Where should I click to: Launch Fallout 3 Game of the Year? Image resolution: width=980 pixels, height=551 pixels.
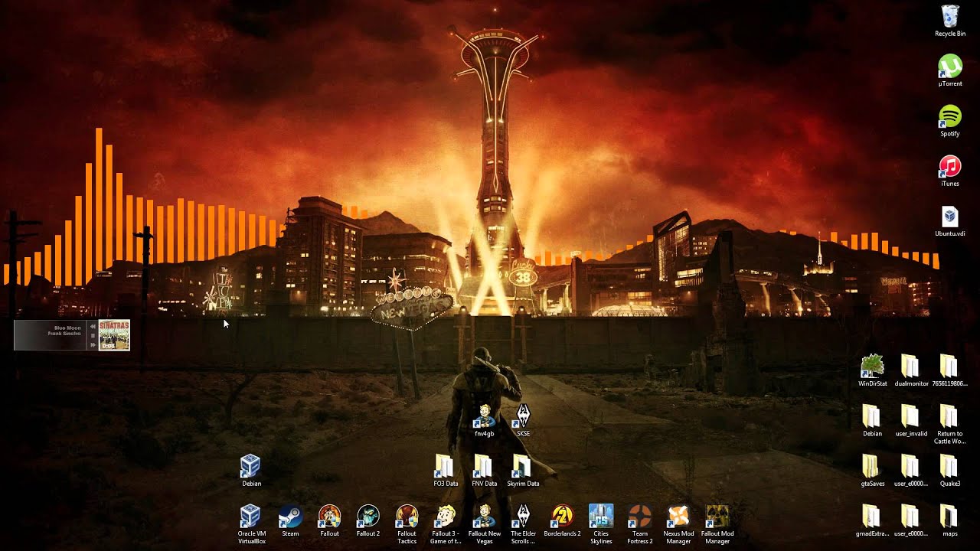446,524
